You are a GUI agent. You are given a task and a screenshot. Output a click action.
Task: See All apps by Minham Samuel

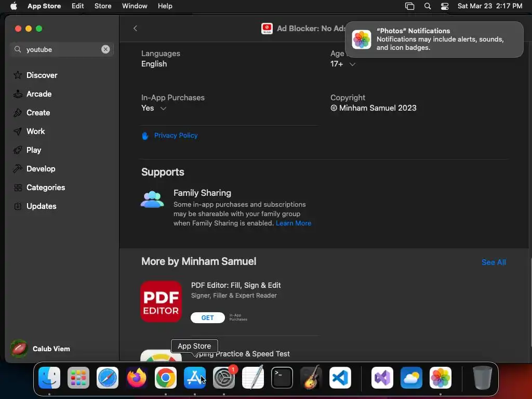pos(494,262)
